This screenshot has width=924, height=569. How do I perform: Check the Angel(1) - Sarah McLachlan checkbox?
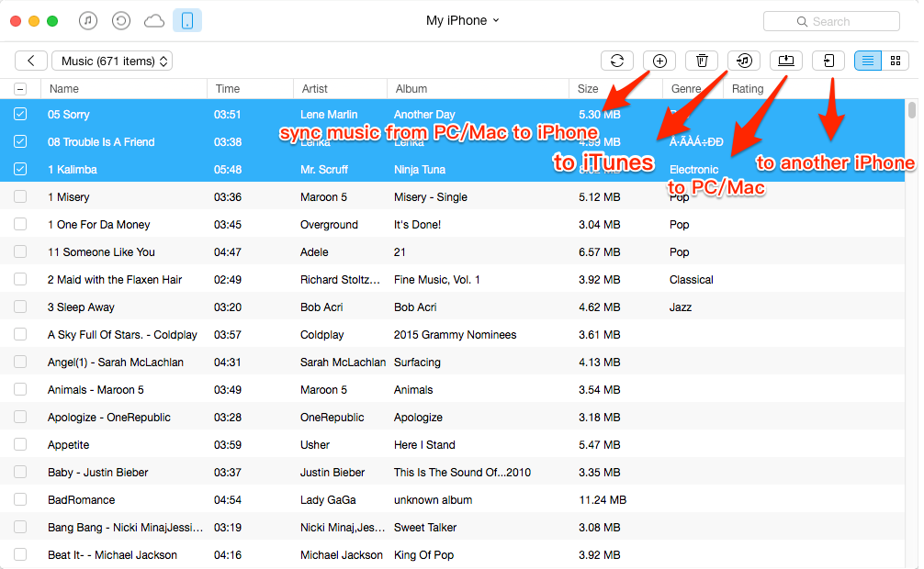point(20,362)
